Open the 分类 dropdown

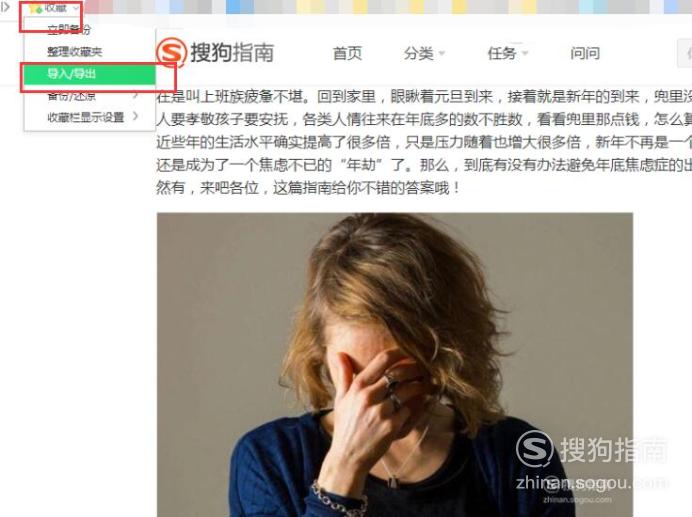[424, 53]
